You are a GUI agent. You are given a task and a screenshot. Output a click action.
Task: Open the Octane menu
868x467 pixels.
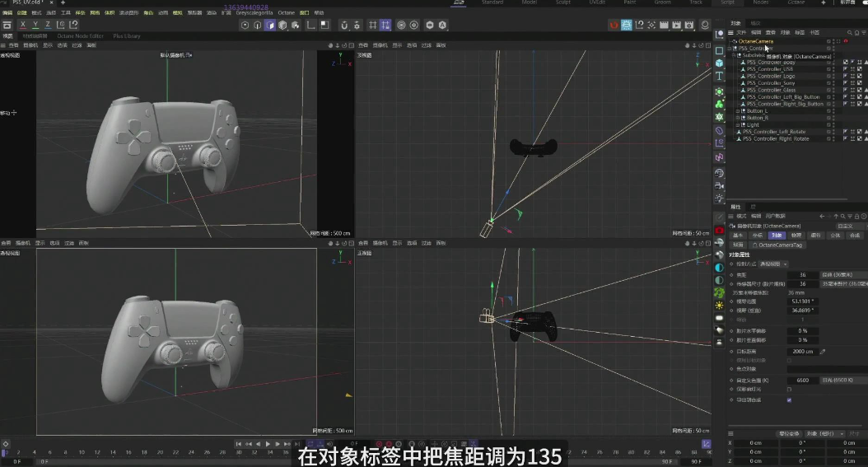tap(287, 12)
